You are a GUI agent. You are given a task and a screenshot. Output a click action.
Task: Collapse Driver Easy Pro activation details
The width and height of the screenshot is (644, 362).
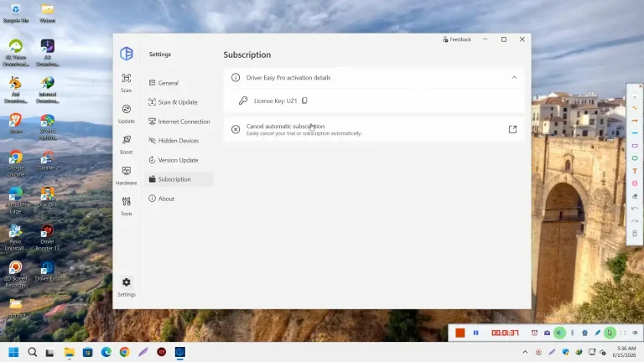click(514, 78)
